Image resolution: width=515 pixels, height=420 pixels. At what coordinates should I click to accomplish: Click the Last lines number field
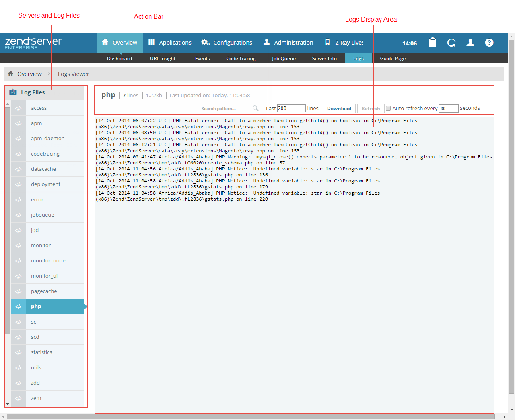[291, 108]
